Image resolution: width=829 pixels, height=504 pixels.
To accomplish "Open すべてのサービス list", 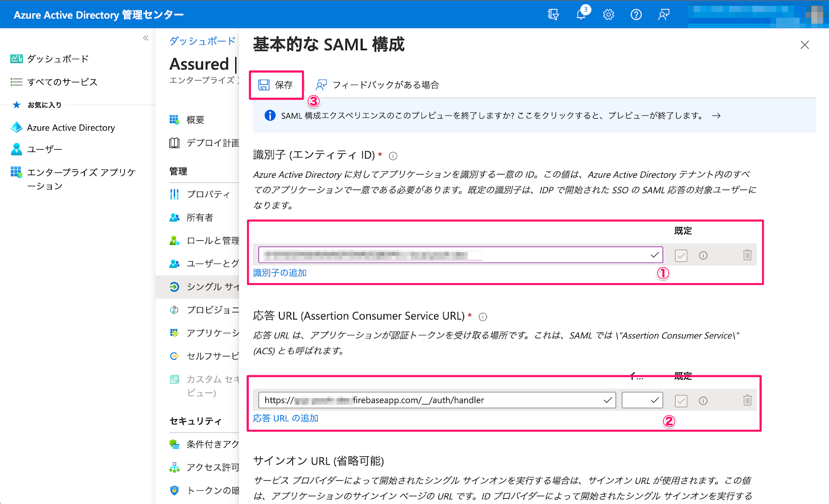I will 54,82.
